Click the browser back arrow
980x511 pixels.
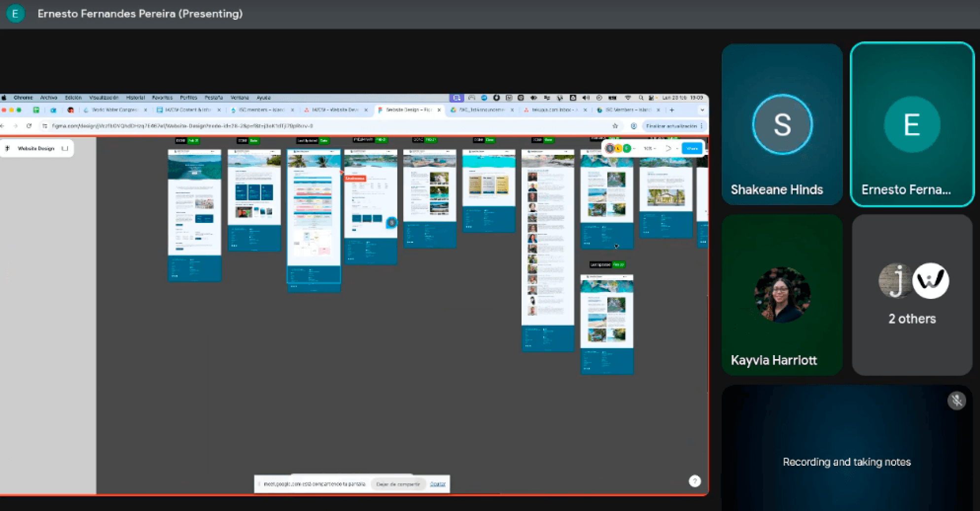click(x=2, y=126)
